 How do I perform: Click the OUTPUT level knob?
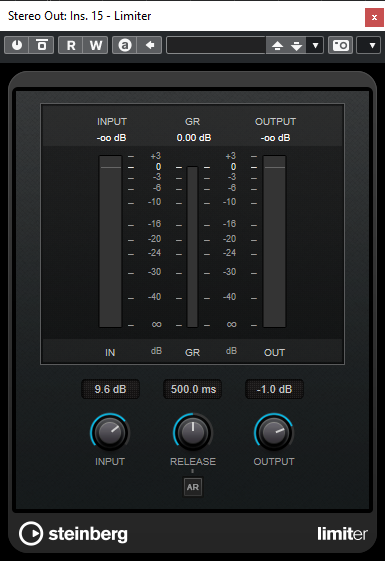[x=274, y=432]
